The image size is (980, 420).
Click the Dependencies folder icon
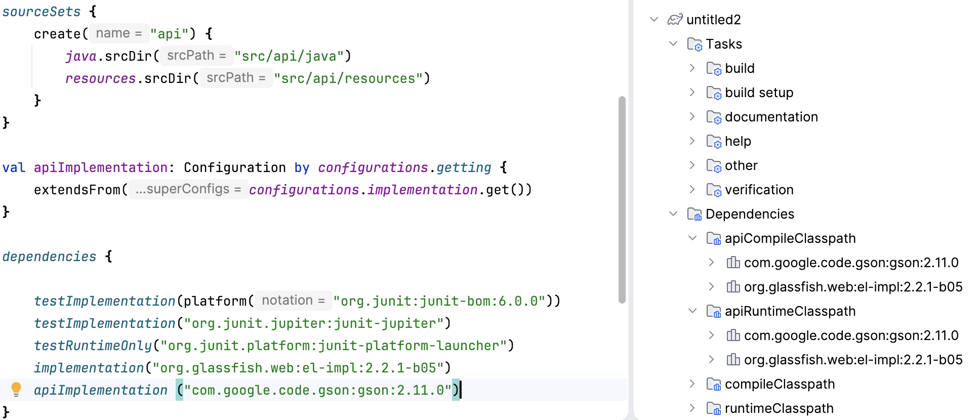695,214
